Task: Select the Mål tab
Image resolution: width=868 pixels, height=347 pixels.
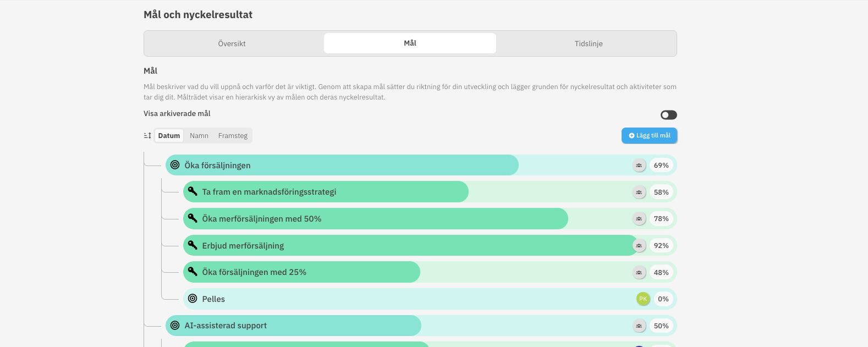Action: (410, 43)
